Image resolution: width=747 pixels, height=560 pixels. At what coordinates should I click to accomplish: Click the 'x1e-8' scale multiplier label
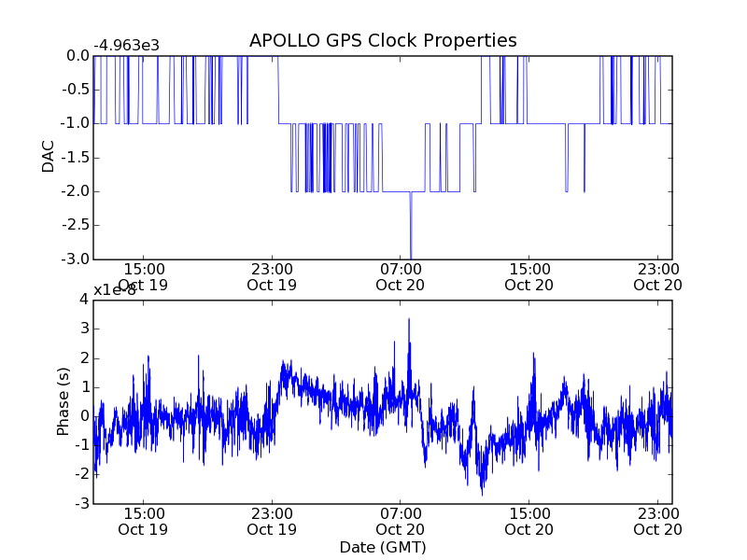114,290
